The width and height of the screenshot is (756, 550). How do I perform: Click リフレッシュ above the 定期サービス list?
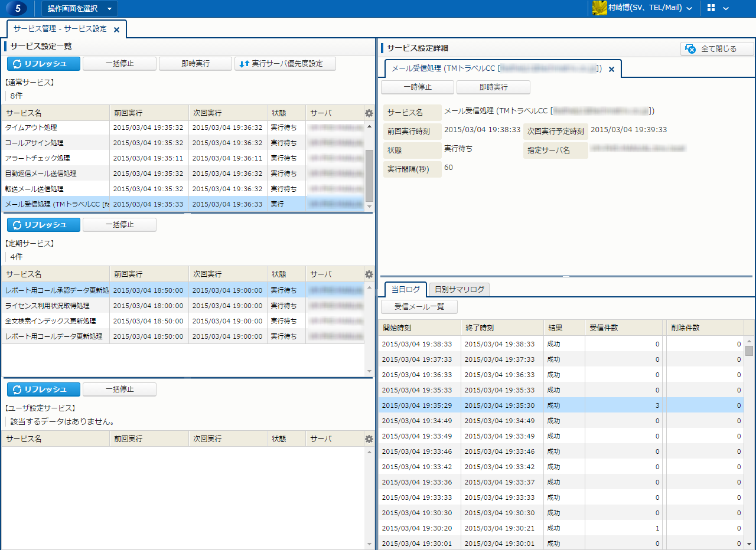click(x=44, y=225)
